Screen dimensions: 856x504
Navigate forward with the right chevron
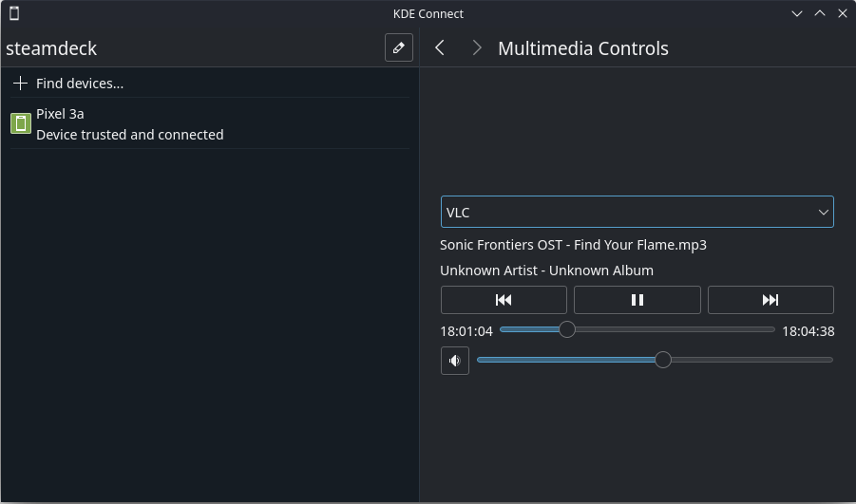(x=477, y=48)
